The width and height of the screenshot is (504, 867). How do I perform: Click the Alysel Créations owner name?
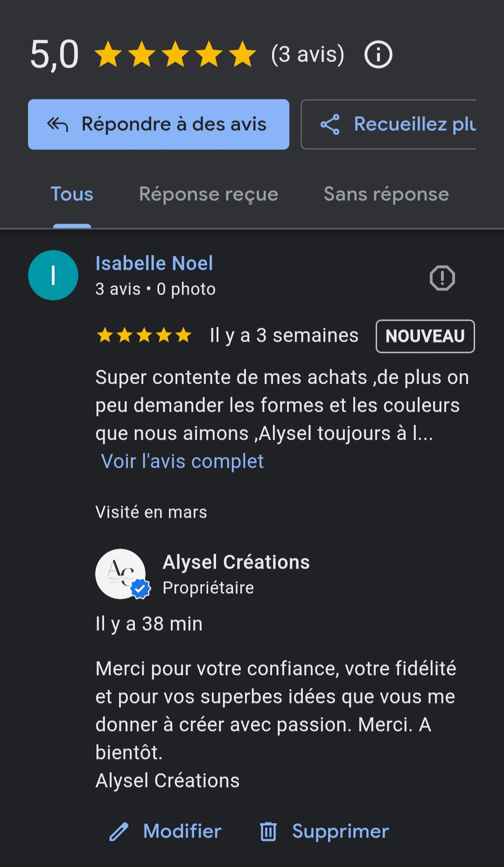[x=236, y=562]
